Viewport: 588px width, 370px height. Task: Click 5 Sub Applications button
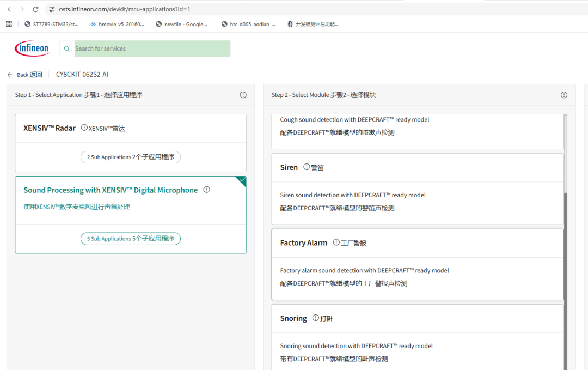coord(131,239)
